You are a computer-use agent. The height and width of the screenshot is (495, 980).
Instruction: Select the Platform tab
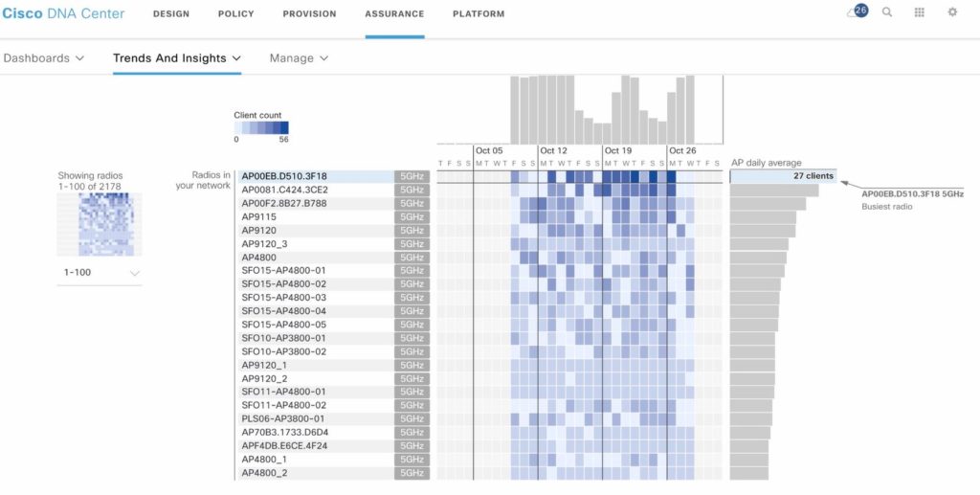pyautogui.click(x=479, y=14)
